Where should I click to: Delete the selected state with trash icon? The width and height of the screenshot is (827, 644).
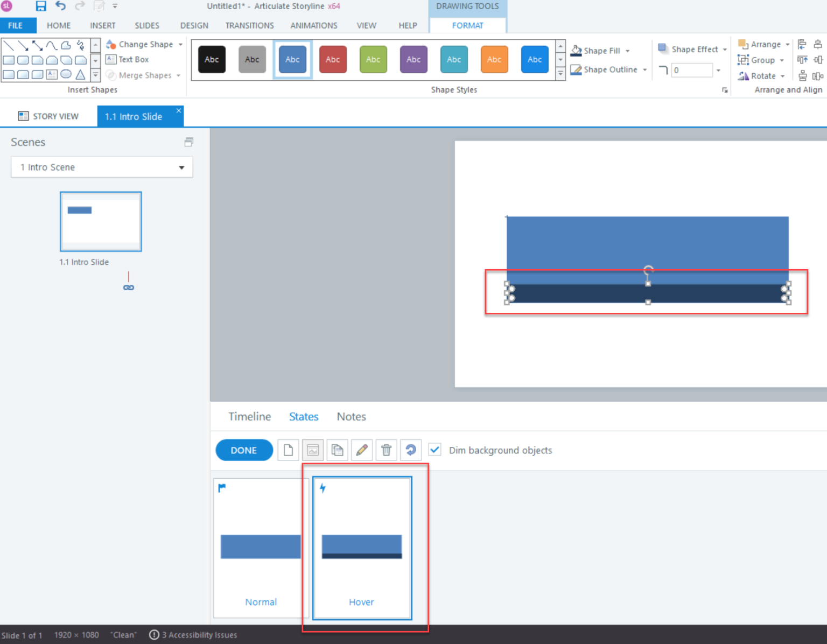point(386,450)
